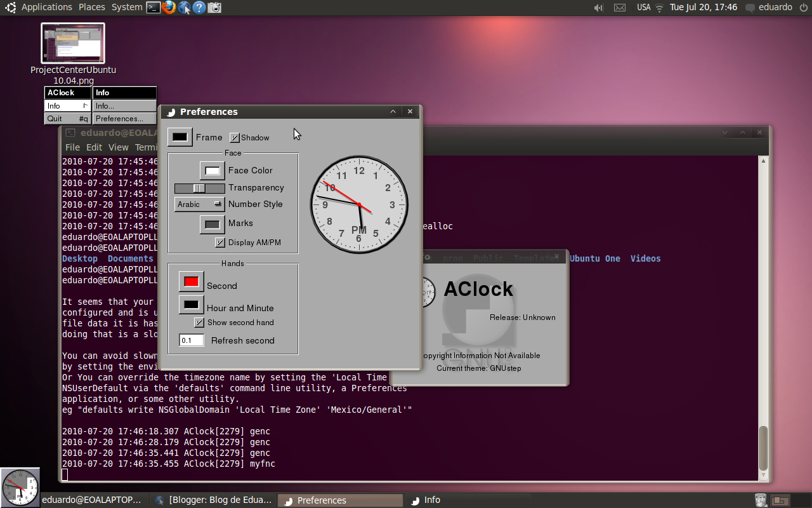Launch a terminal using the panel terminal icon
Image resolution: width=812 pixels, height=508 pixels.
click(x=153, y=8)
